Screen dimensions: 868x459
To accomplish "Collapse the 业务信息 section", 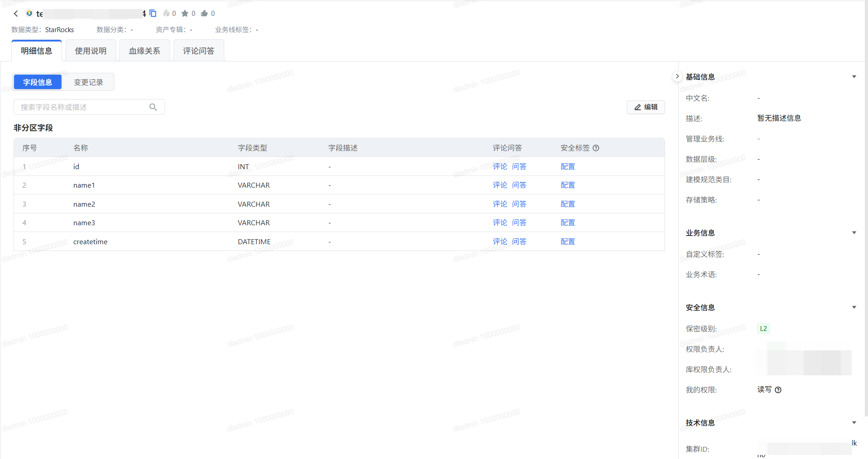I will 854,233.
